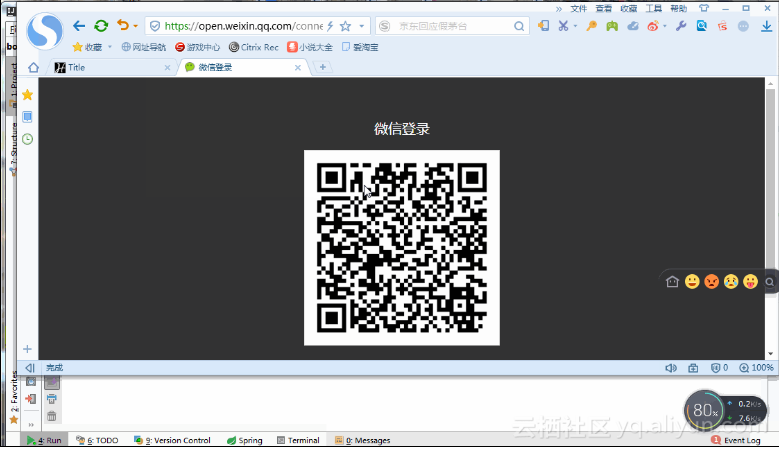Image resolution: width=779 pixels, height=450 pixels.
Task: Open a new tab with plus button
Action: (323, 67)
